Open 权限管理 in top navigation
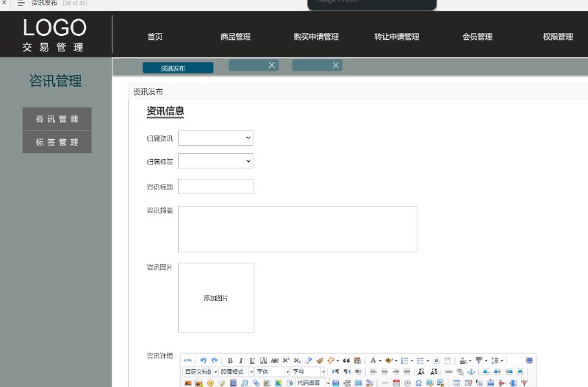The width and height of the screenshot is (588, 387). click(x=558, y=37)
